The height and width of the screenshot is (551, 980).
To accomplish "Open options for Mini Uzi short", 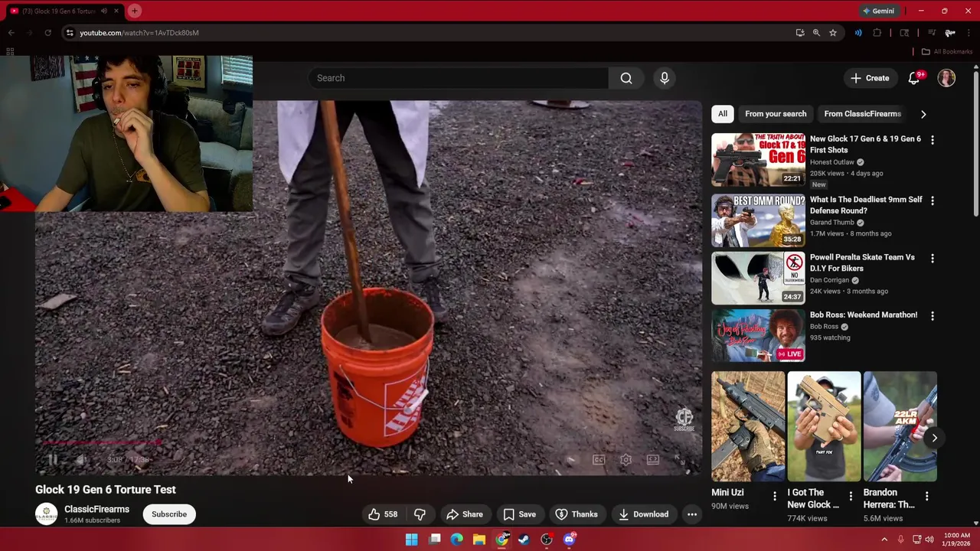I will tap(774, 497).
